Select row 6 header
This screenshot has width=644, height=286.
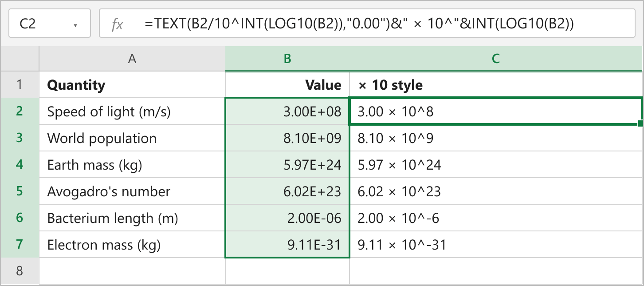coord(20,218)
